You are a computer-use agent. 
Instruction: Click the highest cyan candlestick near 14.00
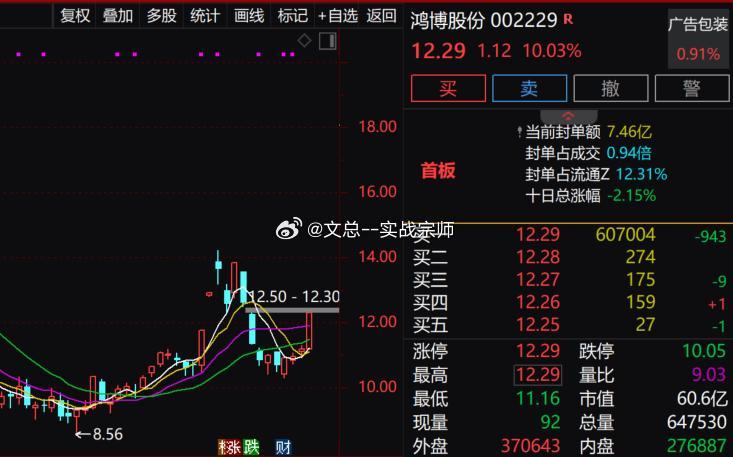(x=218, y=266)
